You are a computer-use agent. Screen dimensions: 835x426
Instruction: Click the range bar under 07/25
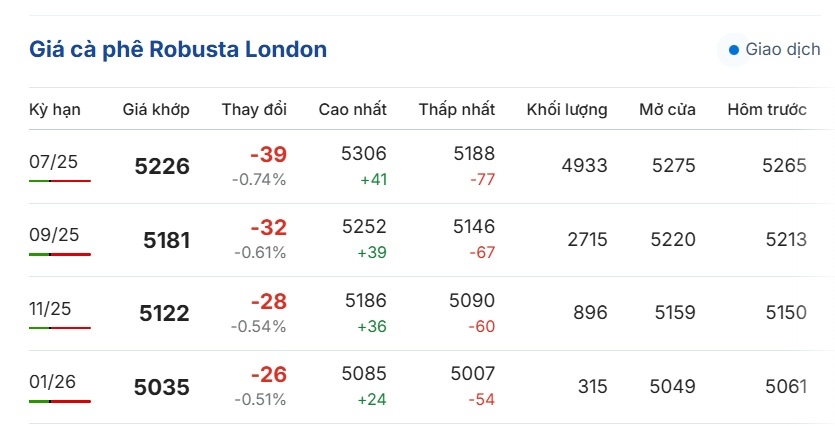[x=60, y=181]
